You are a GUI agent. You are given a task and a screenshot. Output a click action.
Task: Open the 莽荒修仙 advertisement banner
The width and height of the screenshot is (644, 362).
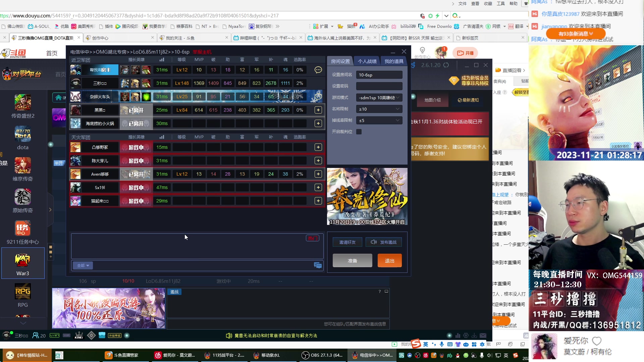[367, 196]
